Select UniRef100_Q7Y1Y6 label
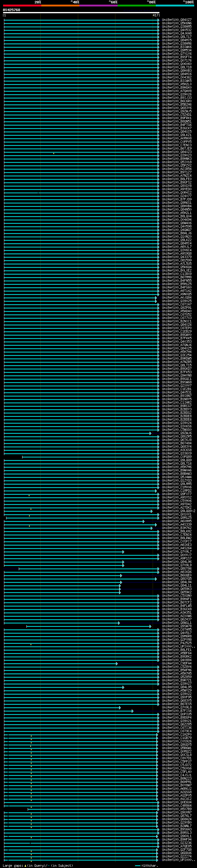The height and width of the screenshot is (868, 197). [177, 54]
